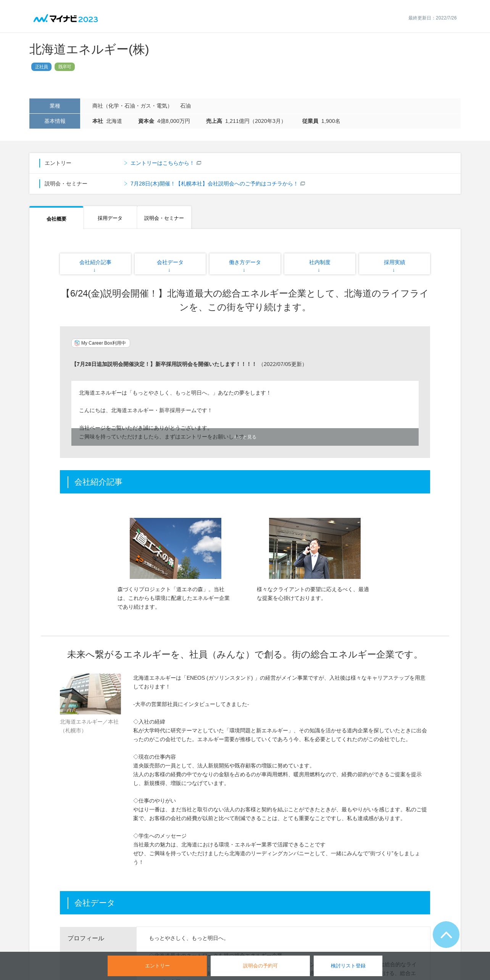This screenshot has height=980, width=490.
Task: Click the My Career Box利用中 badge
Action: click(101, 343)
